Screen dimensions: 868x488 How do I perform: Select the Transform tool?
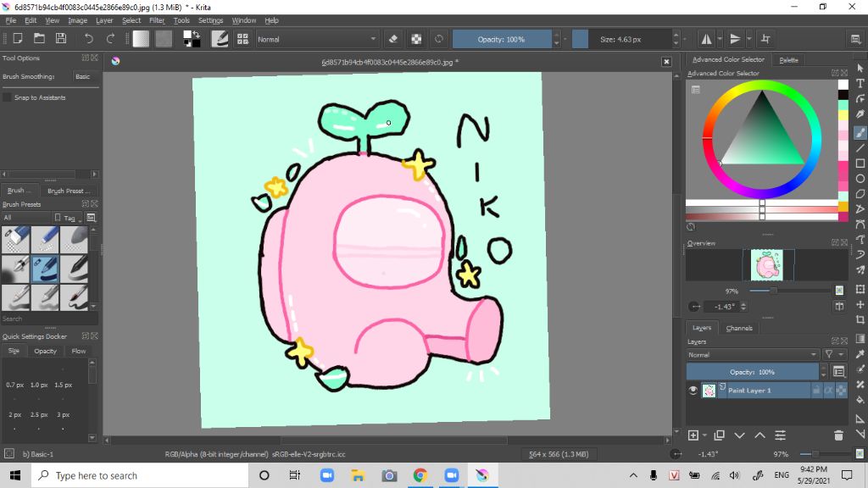860,289
